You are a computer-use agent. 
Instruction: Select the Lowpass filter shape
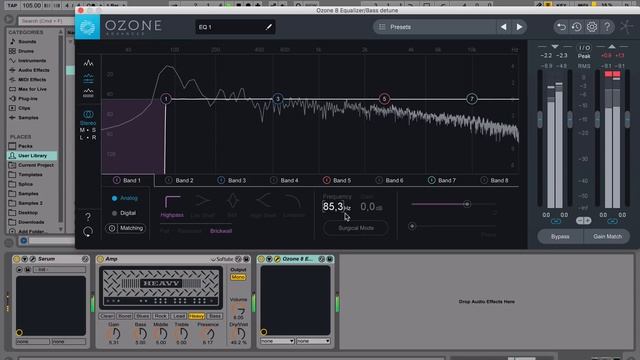(x=294, y=206)
